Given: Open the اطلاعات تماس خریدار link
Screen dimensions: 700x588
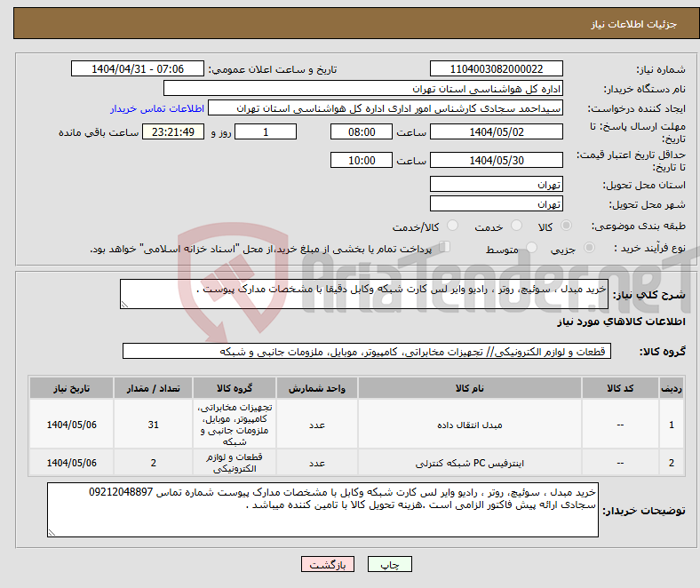Looking at the screenshot, I should pyautogui.click(x=157, y=108).
